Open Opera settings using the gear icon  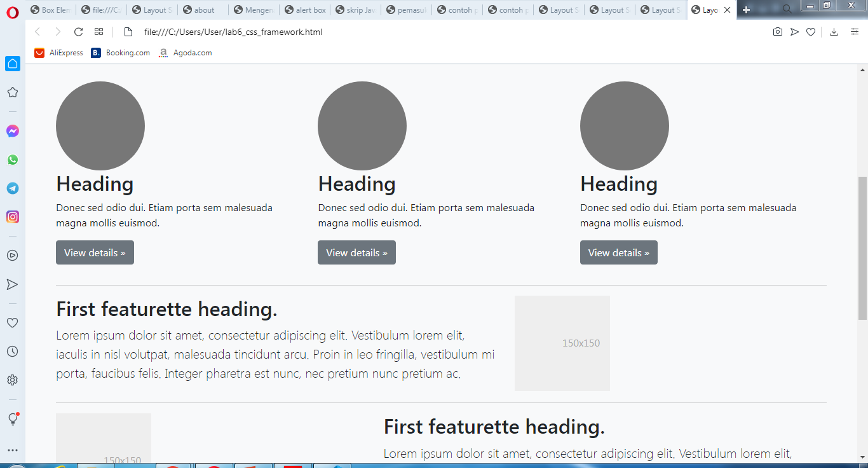pyautogui.click(x=12, y=380)
